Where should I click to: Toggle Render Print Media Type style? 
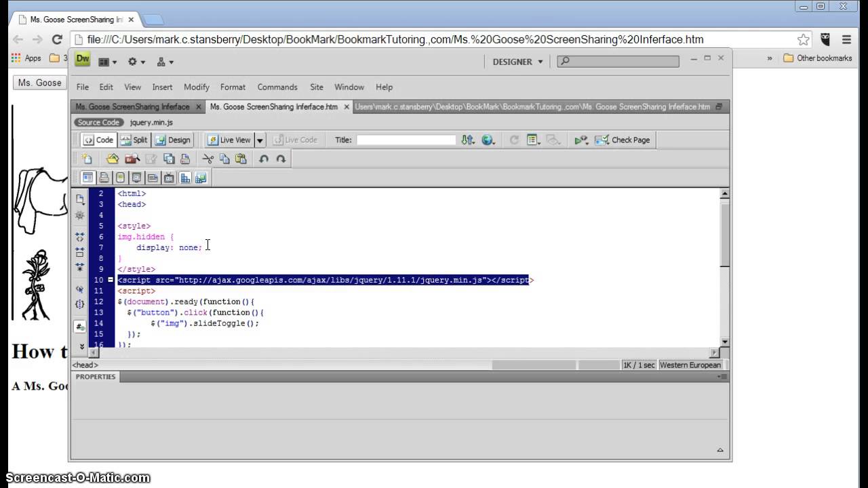[x=104, y=178]
